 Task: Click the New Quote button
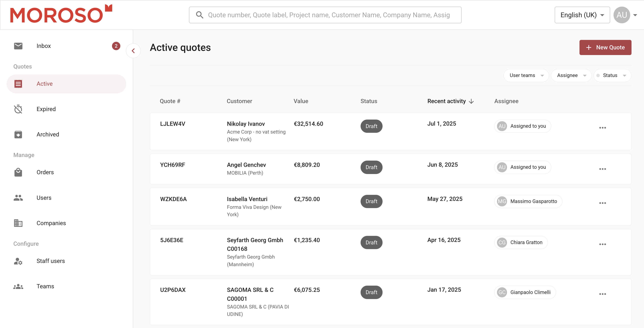[x=605, y=47]
